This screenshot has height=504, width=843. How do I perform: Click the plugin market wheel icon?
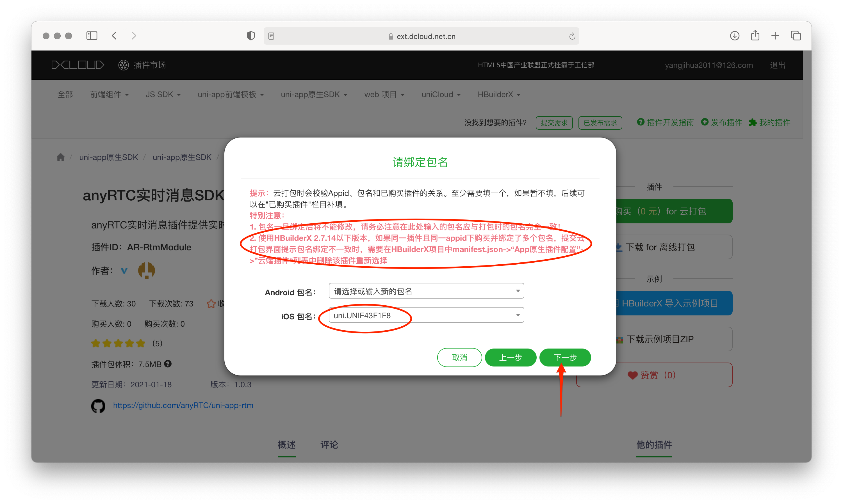click(123, 65)
